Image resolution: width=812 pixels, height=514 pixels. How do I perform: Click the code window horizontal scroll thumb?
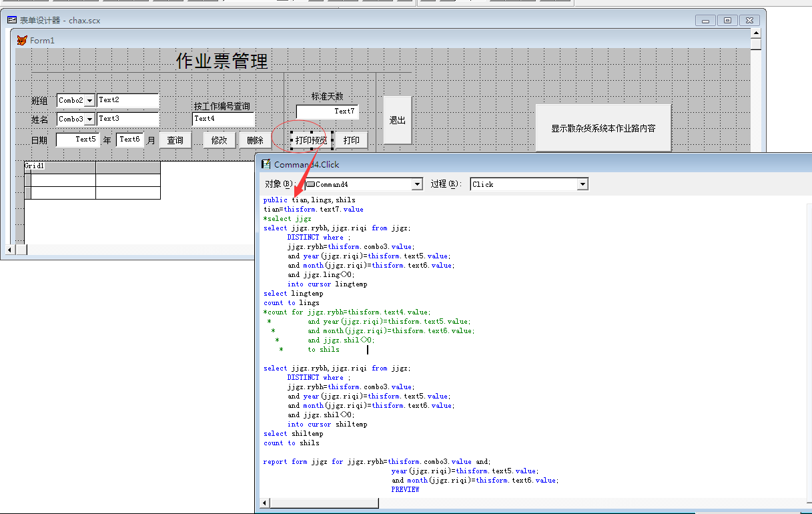pyautogui.click(x=325, y=503)
